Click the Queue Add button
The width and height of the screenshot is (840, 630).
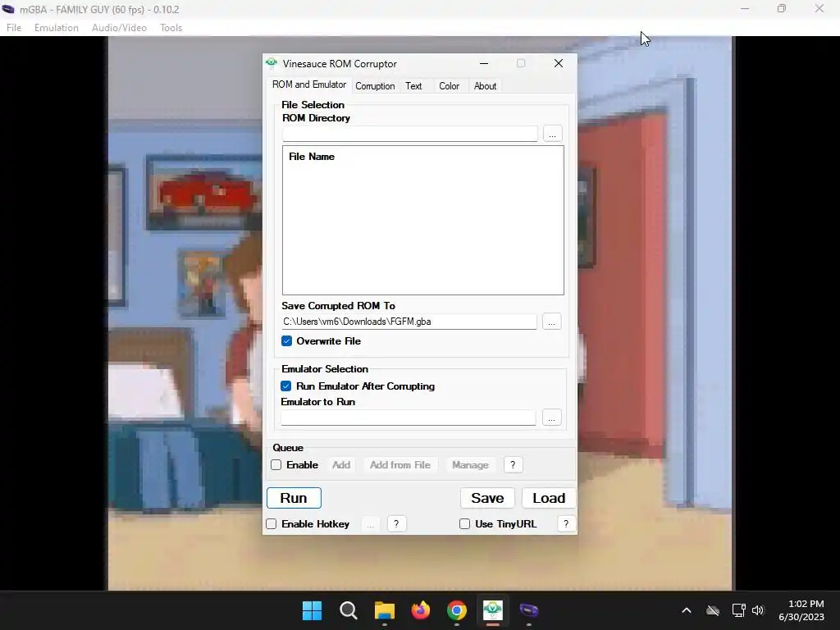pos(341,465)
